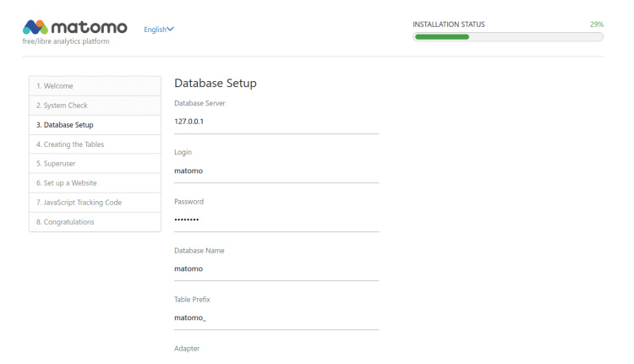
Task: Open the JavaScript Tracking Code step
Action: pos(95,203)
